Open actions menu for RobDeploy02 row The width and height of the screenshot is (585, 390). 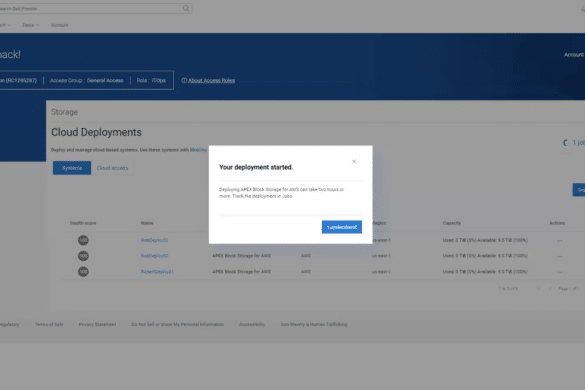click(560, 241)
